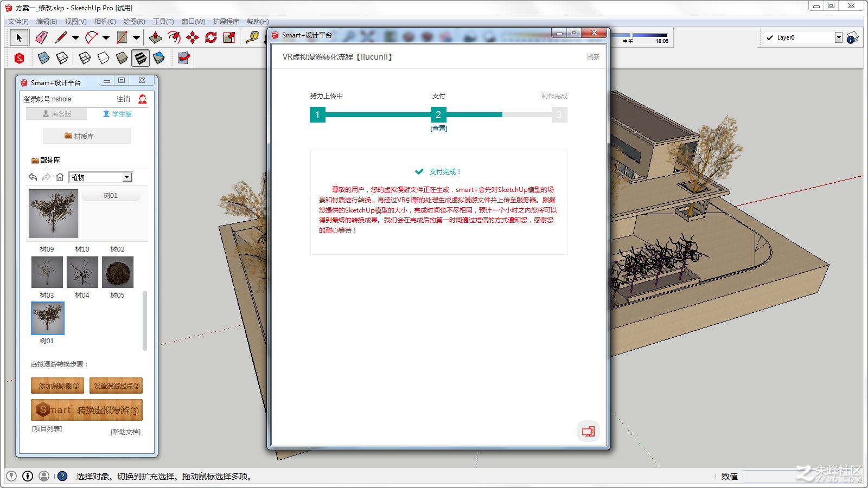Click the credits info status bar icon
The width and height of the screenshot is (868, 488).
(x=28, y=476)
